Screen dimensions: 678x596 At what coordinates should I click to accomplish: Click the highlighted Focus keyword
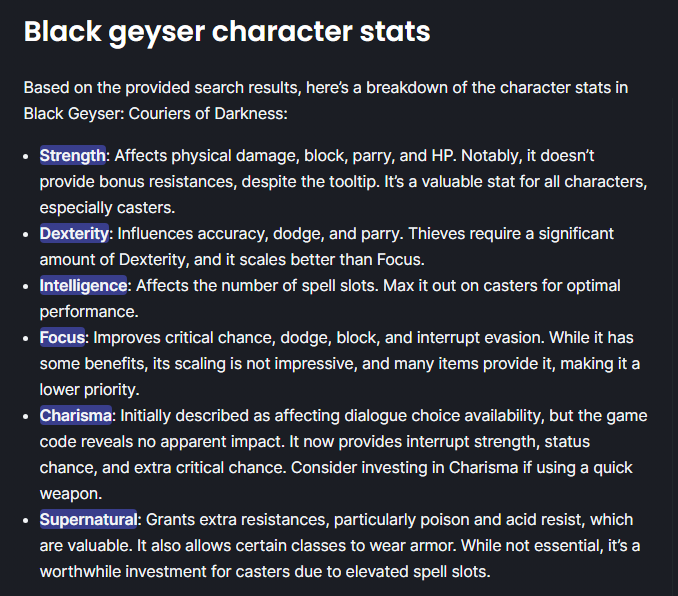[x=62, y=337]
